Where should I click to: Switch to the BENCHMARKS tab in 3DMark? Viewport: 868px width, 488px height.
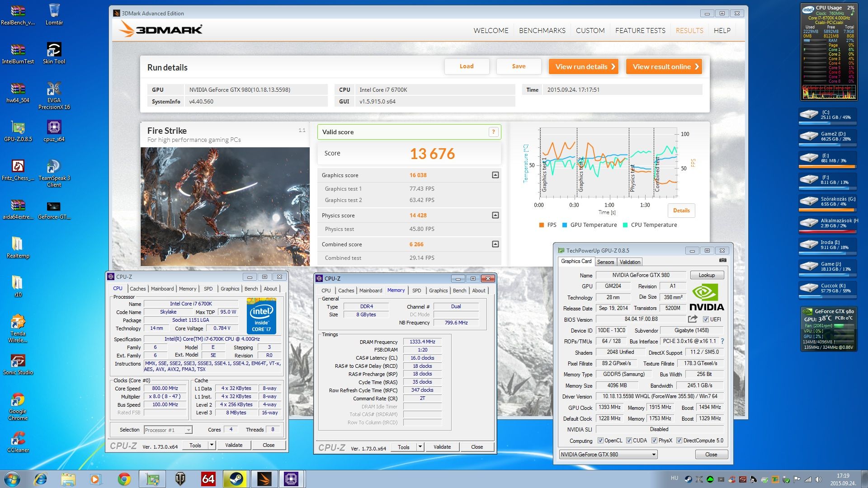pyautogui.click(x=542, y=31)
